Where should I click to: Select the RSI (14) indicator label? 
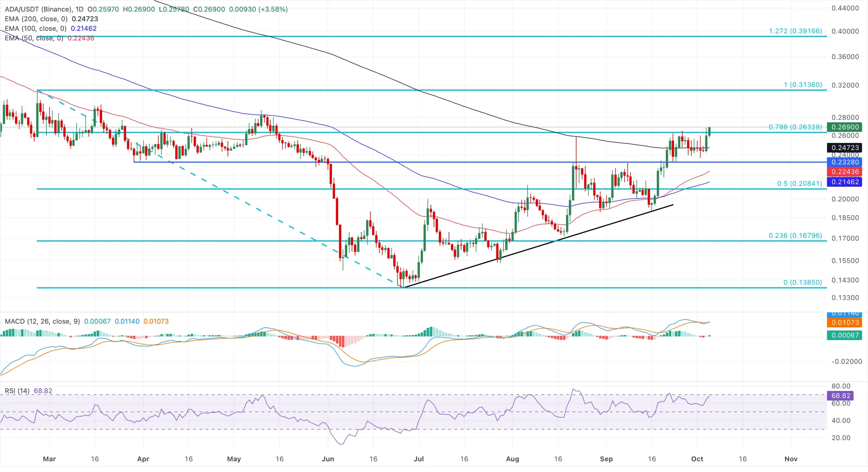17,391
